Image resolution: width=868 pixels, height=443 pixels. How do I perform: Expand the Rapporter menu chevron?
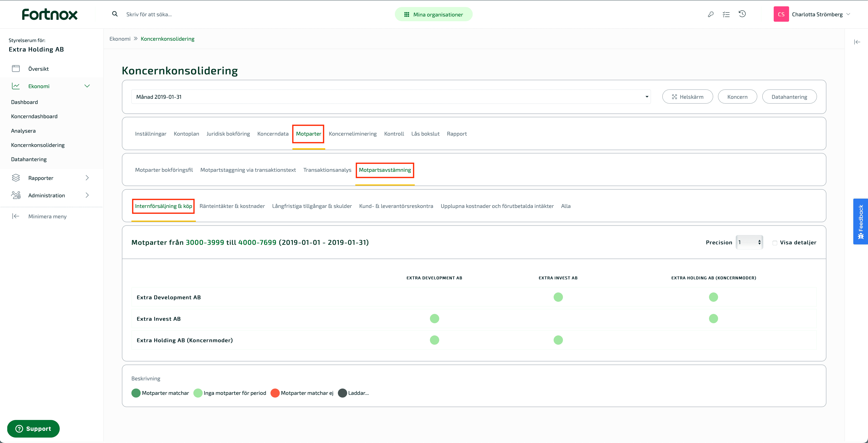[x=87, y=178]
